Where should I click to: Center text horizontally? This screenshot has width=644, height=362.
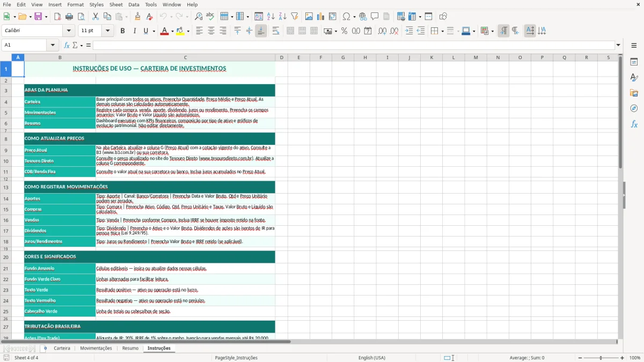211,31
